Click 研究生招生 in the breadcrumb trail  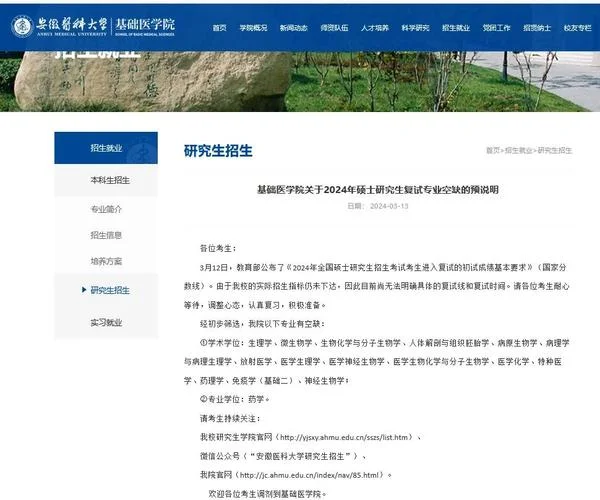pos(555,150)
